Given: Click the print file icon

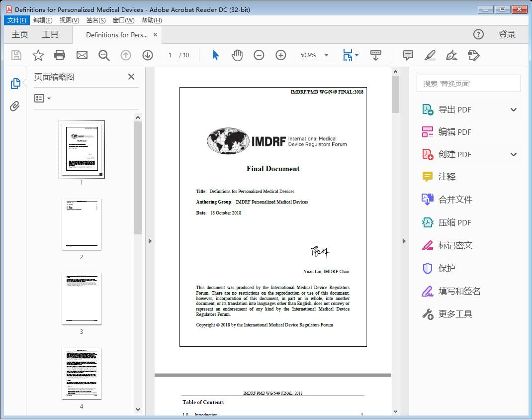Looking at the screenshot, I should pyautogui.click(x=60, y=55).
